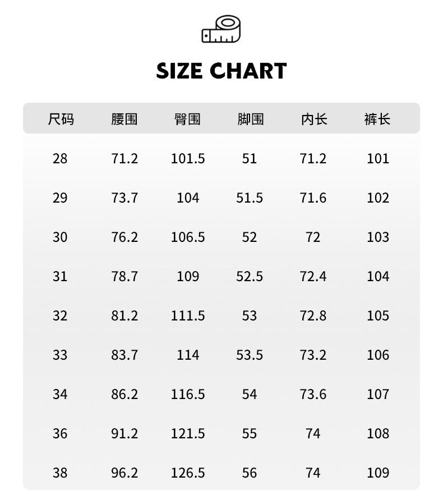This screenshot has width=443, height=504.
Task: Select the 尺码 column header
Action: (x=61, y=119)
